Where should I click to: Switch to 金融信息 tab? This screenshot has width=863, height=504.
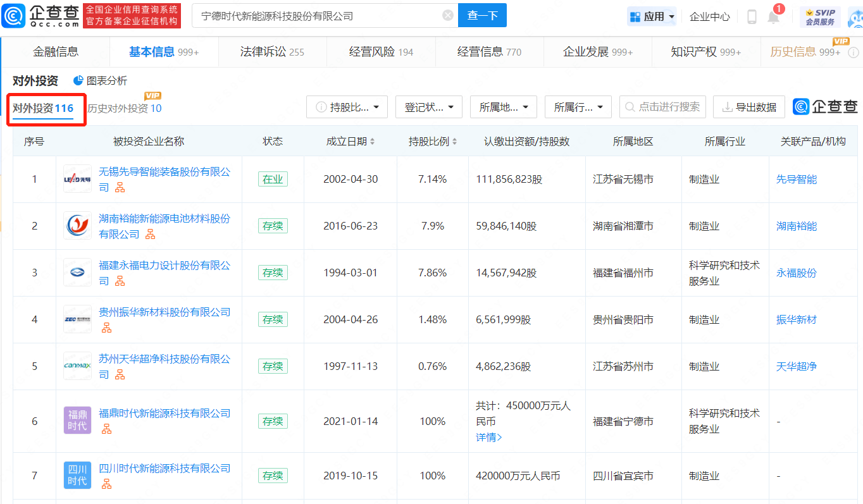pyautogui.click(x=56, y=52)
